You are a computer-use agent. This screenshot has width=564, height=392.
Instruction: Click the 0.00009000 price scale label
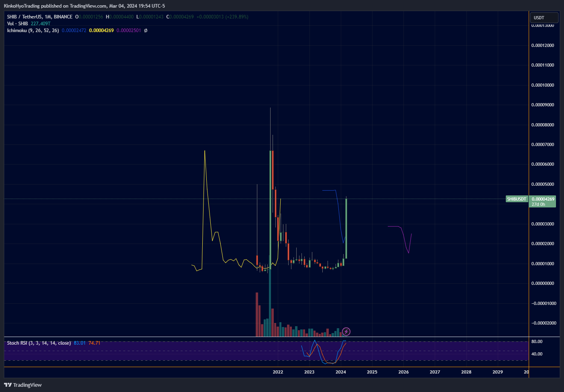point(543,105)
